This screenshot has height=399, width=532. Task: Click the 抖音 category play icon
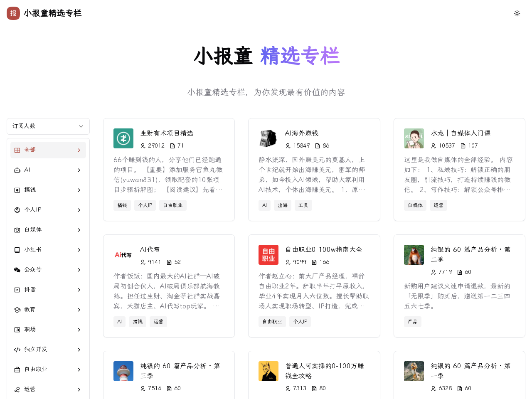click(x=17, y=290)
